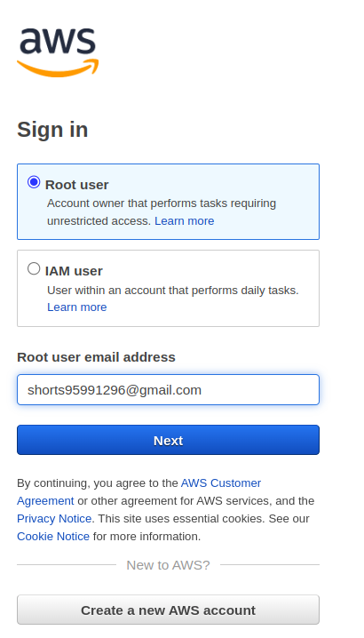The image size is (364, 638).
Task: Open the Cookie Notice link
Action: (53, 537)
